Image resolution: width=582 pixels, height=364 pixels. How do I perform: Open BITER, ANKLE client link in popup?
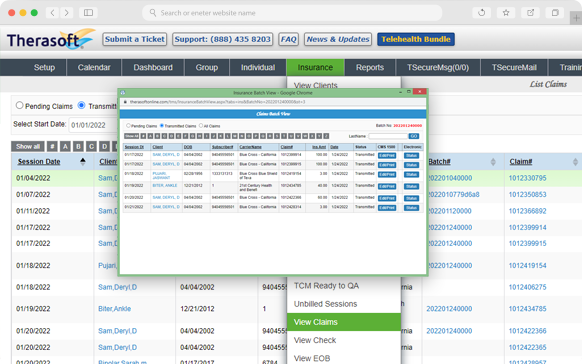click(165, 186)
